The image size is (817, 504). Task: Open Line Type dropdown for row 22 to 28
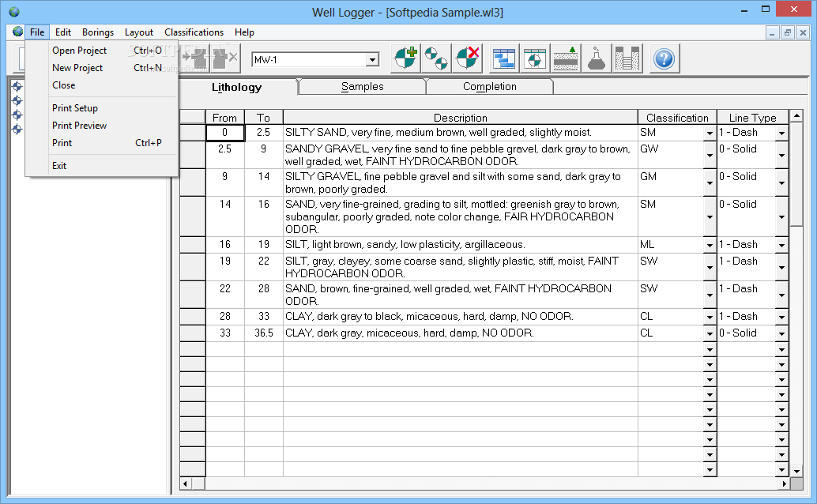coord(781,295)
